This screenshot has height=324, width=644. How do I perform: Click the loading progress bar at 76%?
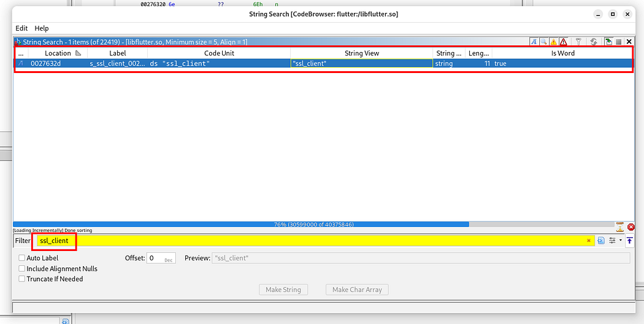[x=314, y=225]
